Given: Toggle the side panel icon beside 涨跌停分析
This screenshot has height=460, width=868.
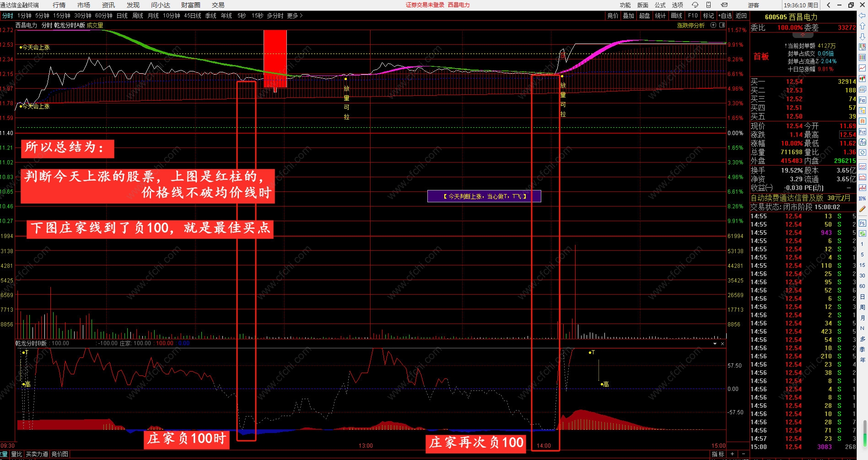Looking at the screenshot, I should click(x=722, y=25).
